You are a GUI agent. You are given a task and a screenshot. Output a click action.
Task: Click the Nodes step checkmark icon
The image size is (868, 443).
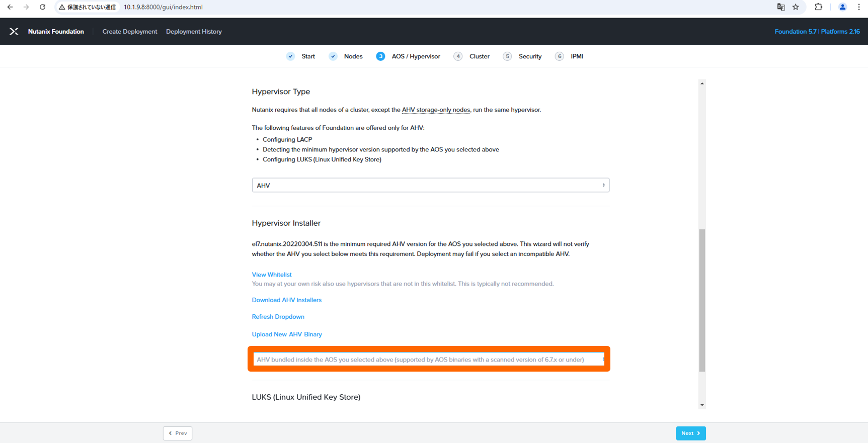click(333, 56)
